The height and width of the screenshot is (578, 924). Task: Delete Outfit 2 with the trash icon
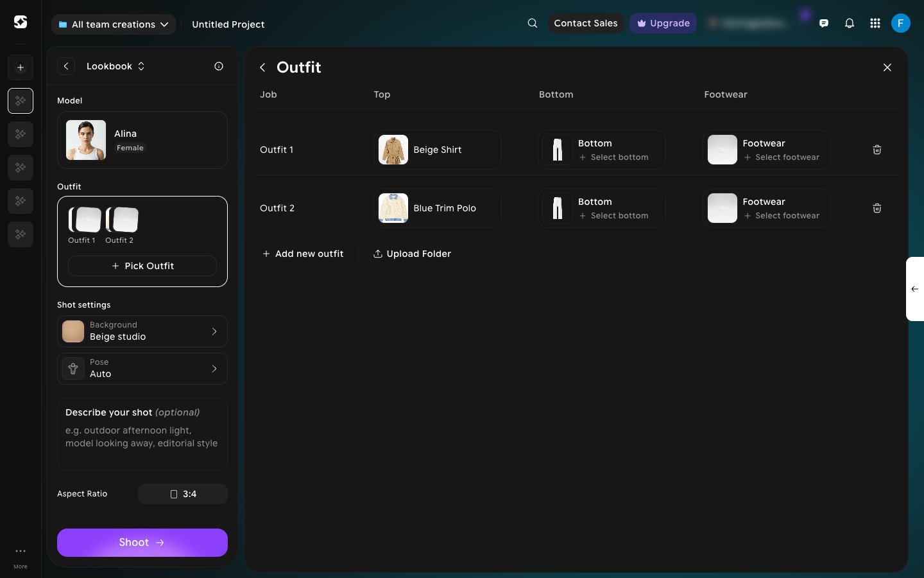[877, 208]
